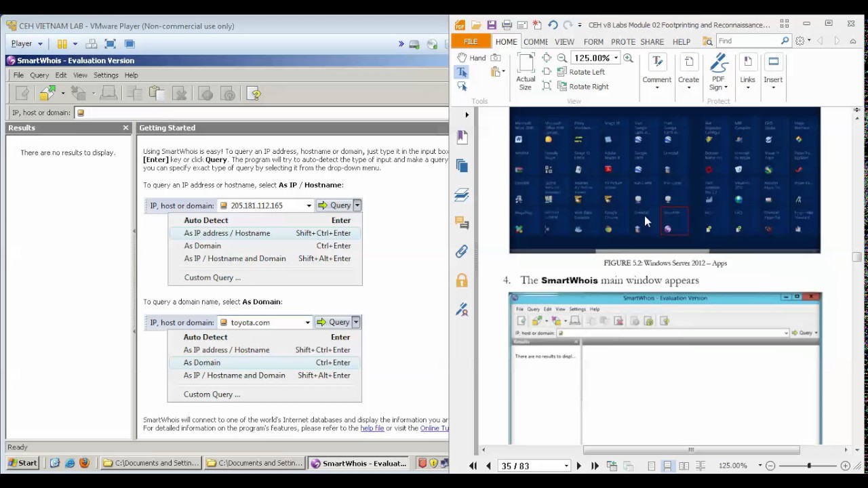Open the Player dropdown menu in VMware
868x488 pixels.
[26, 44]
